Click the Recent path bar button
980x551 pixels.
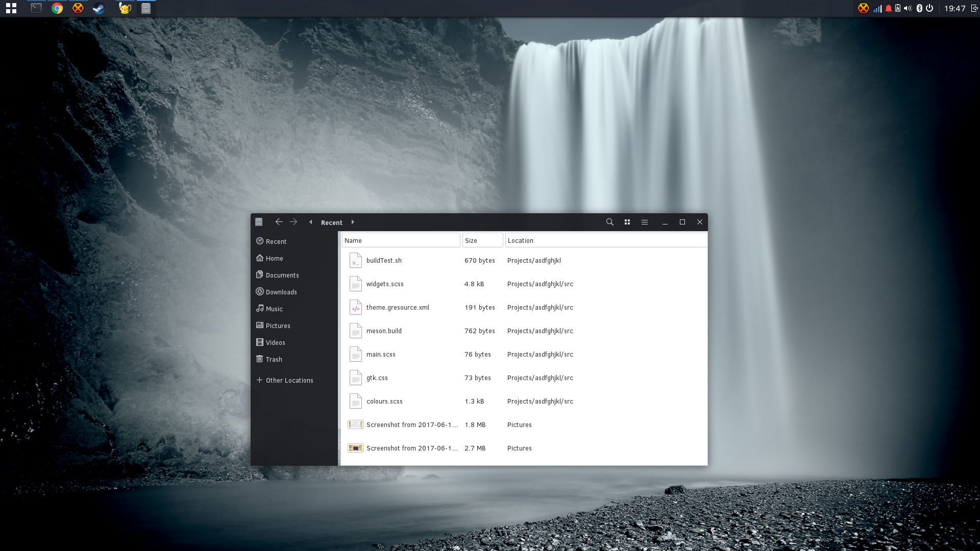(x=332, y=222)
